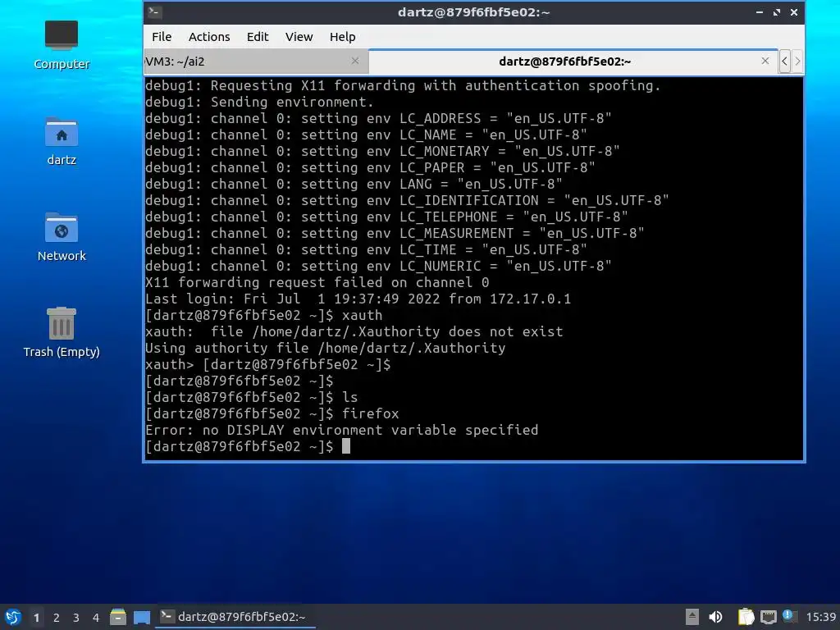840x630 pixels.
Task: Click the 'Requesting X11 forwarding' debug line
Action: (403, 85)
